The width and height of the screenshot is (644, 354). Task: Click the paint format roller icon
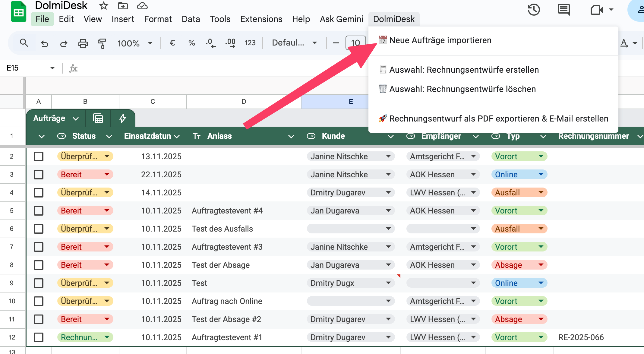(102, 43)
